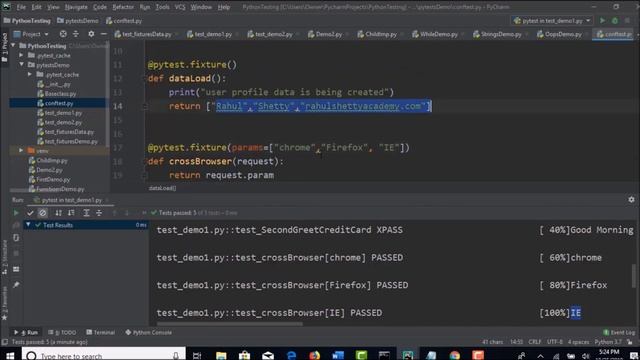Screen dimensions: 640x360
Task: Sort test results alphabetically
Action: (58, 213)
